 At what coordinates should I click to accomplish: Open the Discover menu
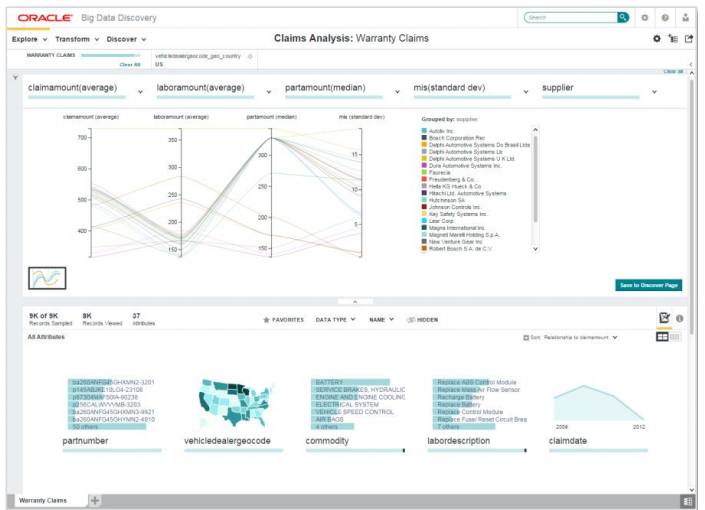pyautogui.click(x=126, y=39)
